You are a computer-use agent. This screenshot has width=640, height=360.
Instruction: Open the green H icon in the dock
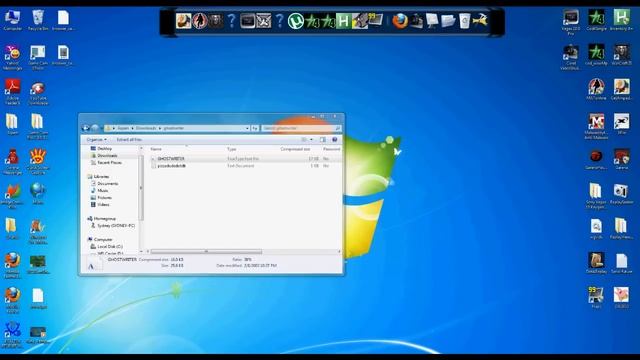[x=343, y=21]
